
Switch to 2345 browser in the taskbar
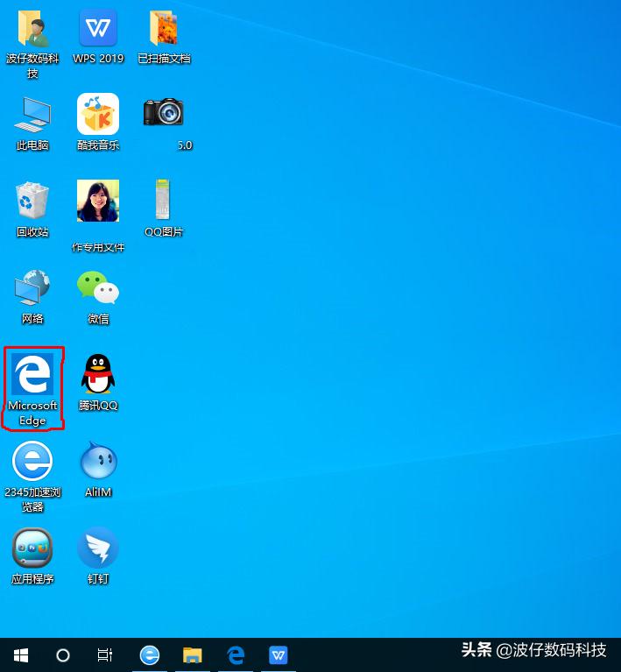pos(150,654)
